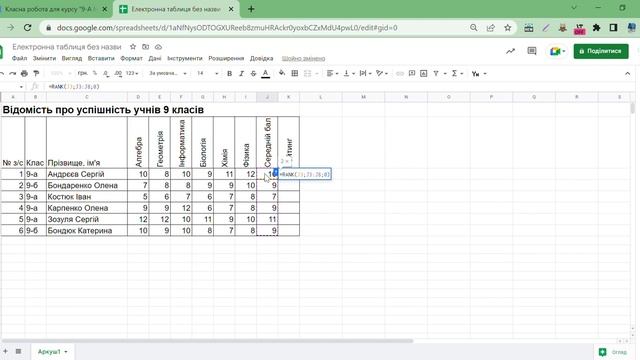Create a filter
The height and width of the screenshot is (360, 640).
tap(436, 73)
